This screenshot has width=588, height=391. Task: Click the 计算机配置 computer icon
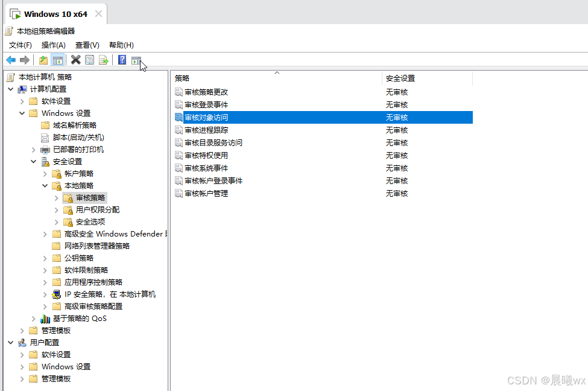22,89
